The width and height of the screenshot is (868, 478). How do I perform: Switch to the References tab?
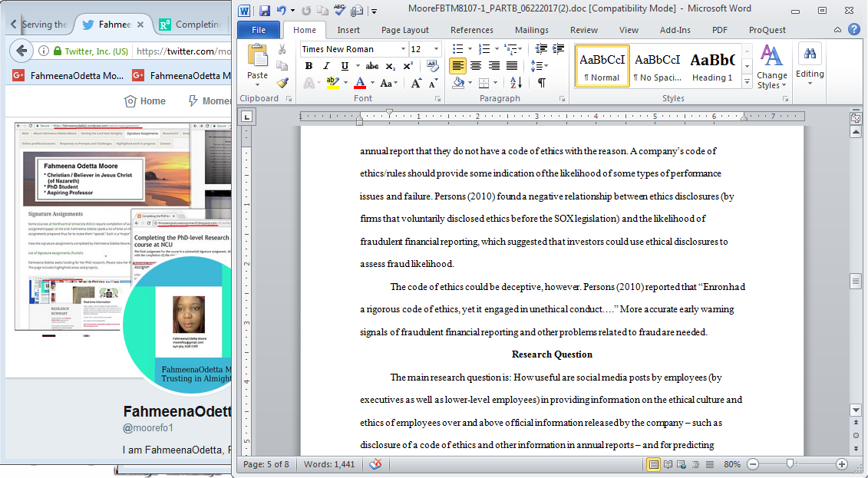click(x=472, y=30)
